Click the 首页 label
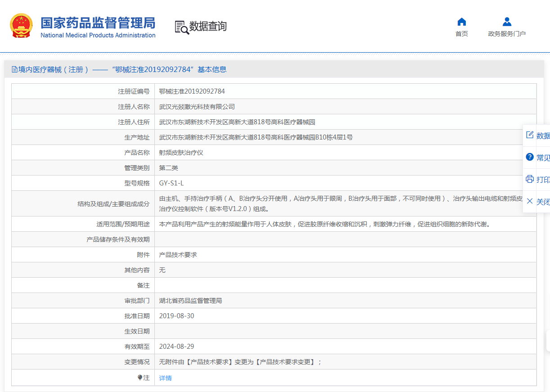The height and width of the screenshot is (392, 550). [462, 34]
